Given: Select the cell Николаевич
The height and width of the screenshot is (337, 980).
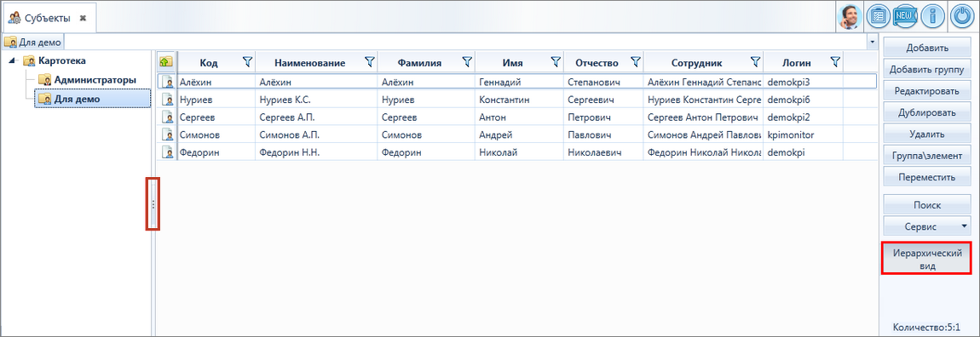Looking at the screenshot, I should (x=603, y=151).
